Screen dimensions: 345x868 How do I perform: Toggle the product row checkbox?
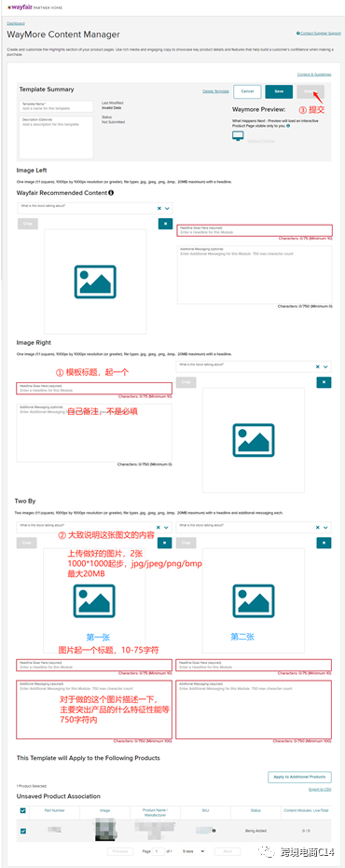pos(22,831)
